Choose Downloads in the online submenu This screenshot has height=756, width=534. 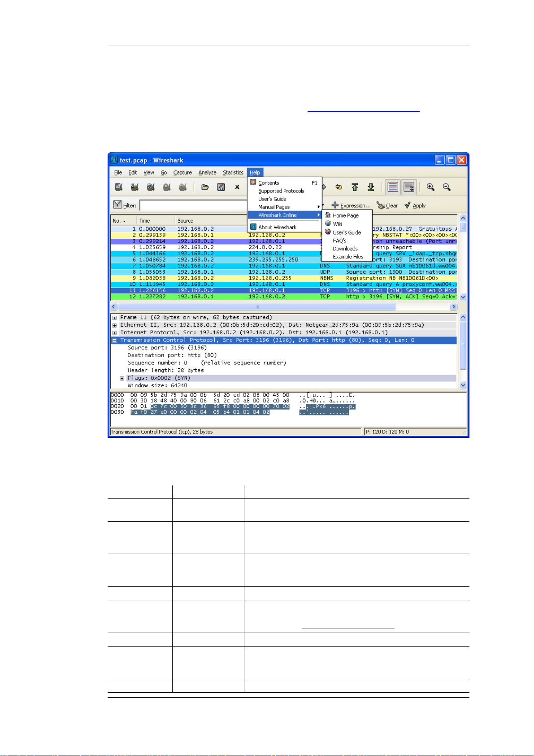click(x=347, y=249)
